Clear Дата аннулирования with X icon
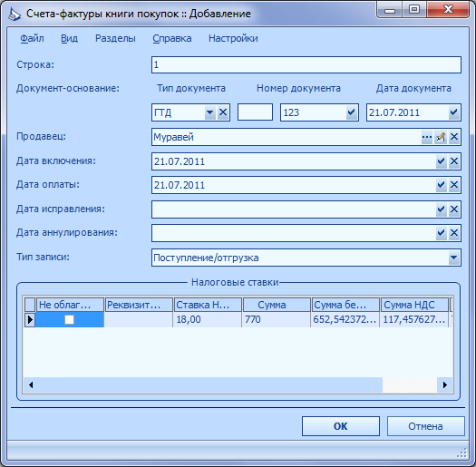Screen dimensions: 476x467 click(x=454, y=233)
